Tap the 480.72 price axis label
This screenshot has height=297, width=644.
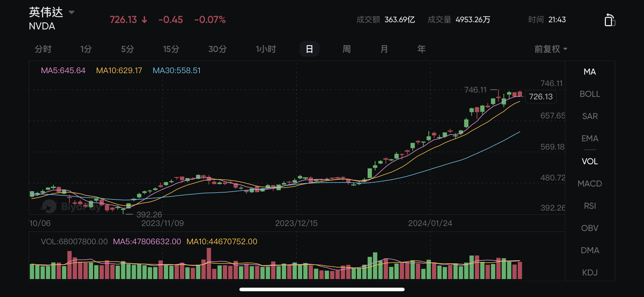pyautogui.click(x=553, y=177)
